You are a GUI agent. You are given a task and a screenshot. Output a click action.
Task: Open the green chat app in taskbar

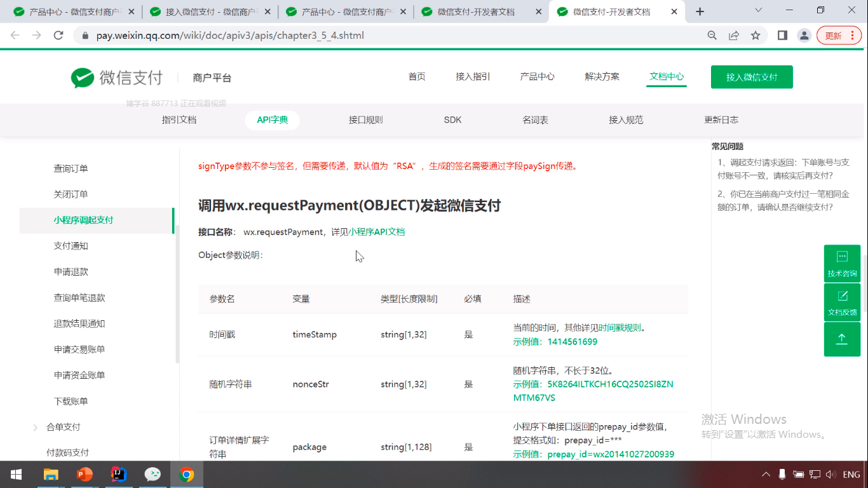[x=153, y=475]
